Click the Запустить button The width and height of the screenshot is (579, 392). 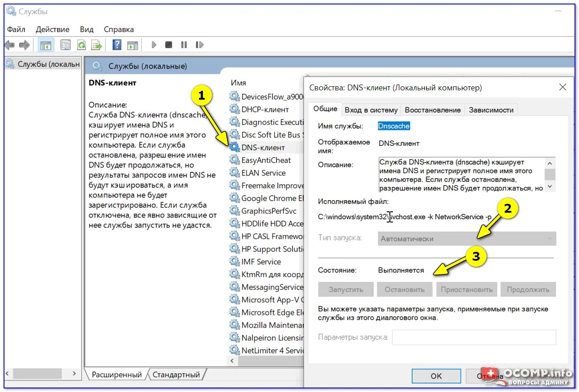[x=346, y=289]
